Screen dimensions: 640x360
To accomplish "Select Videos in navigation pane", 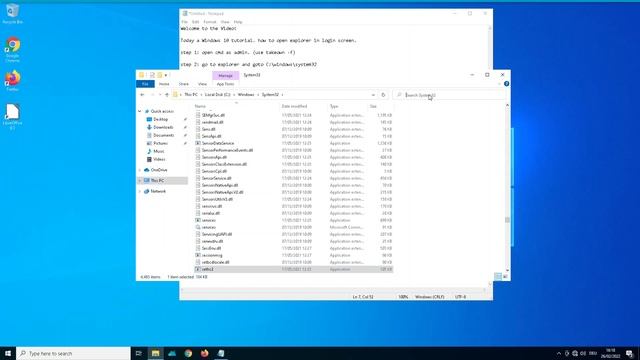I will click(x=159, y=159).
